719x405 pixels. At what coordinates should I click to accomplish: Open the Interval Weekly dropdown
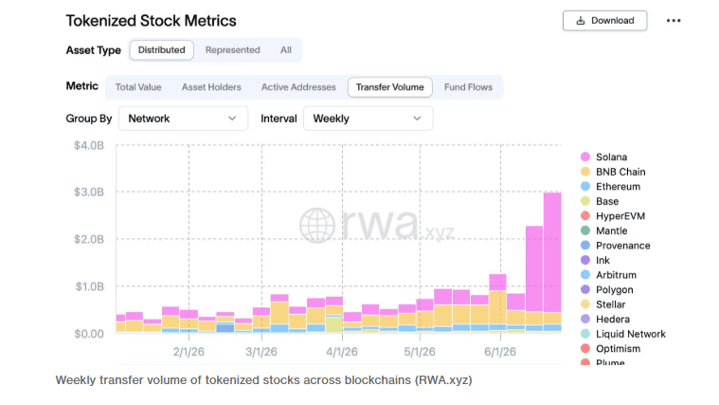pos(368,118)
